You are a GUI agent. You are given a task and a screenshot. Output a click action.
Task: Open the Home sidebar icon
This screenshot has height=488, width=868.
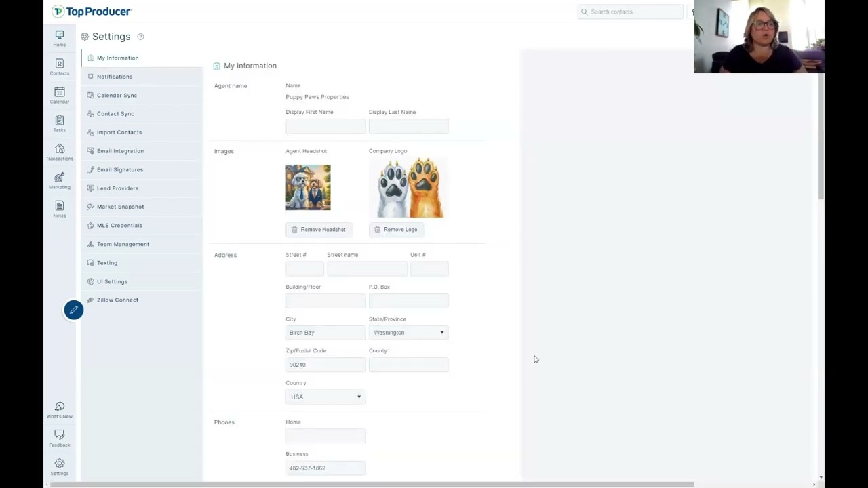[60, 39]
